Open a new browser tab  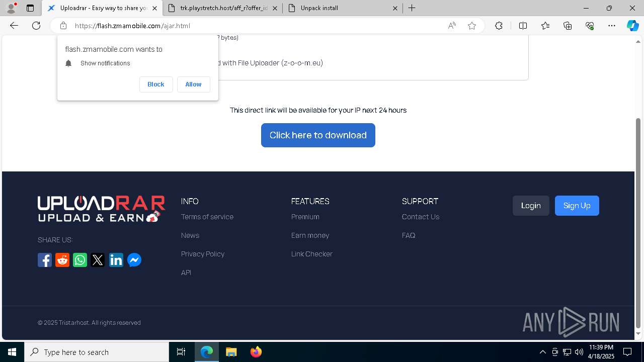tap(412, 8)
